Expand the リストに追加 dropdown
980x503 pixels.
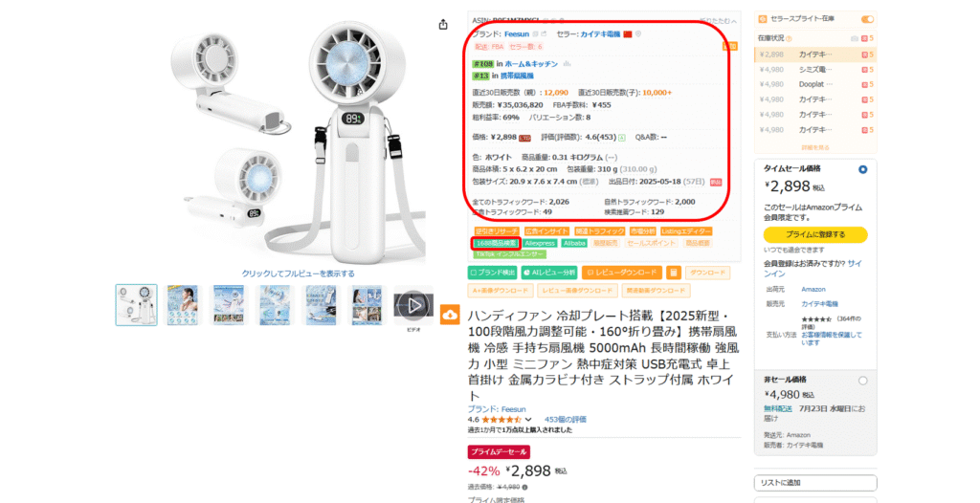tap(815, 482)
